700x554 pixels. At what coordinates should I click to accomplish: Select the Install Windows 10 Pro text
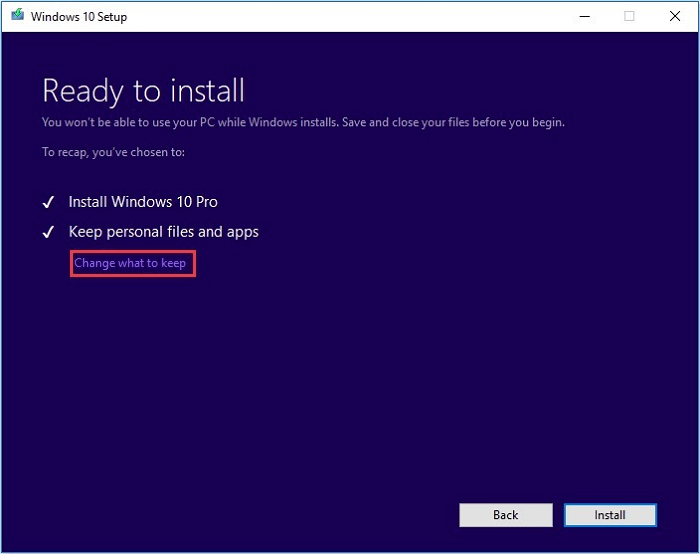(143, 202)
